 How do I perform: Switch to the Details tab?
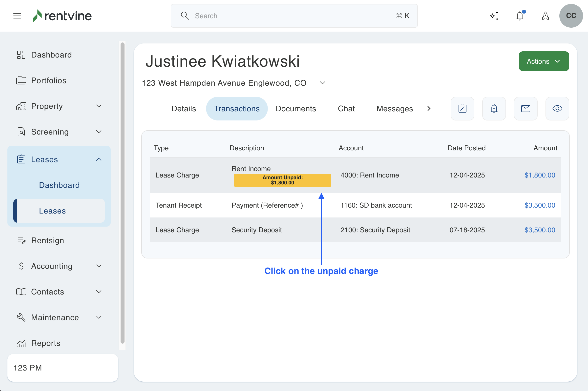(183, 108)
